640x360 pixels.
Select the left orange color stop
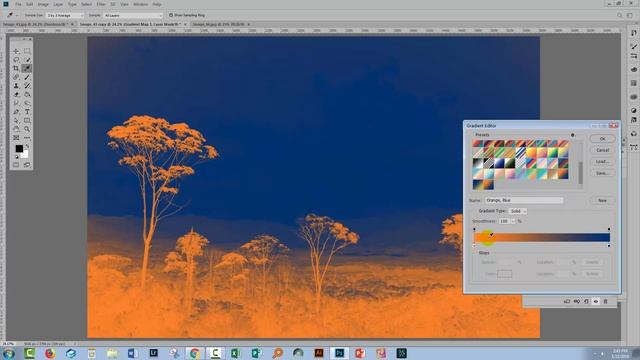[x=474, y=246]
